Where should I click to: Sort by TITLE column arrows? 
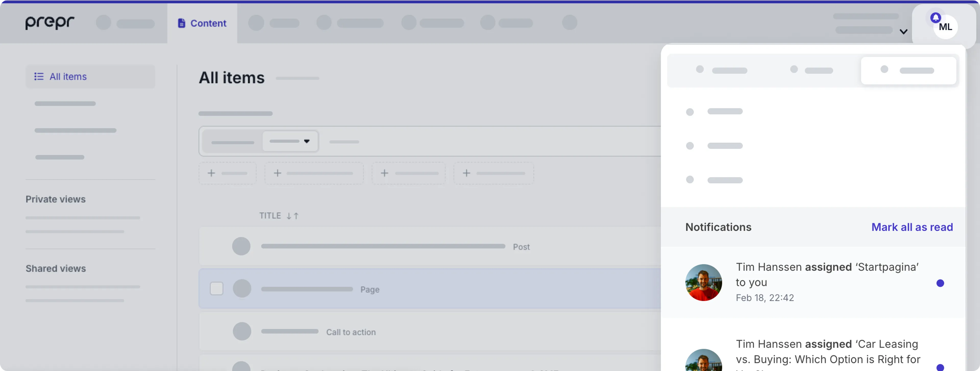(292, 216)
